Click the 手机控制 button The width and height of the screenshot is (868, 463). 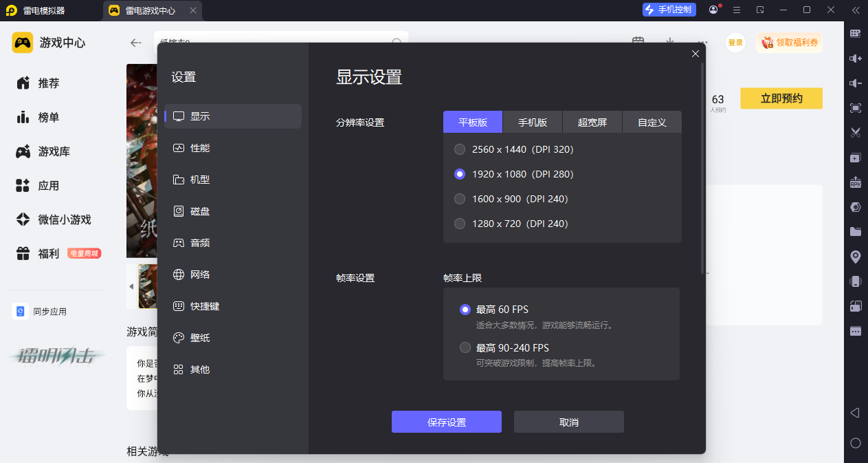(x=669, y=10)
